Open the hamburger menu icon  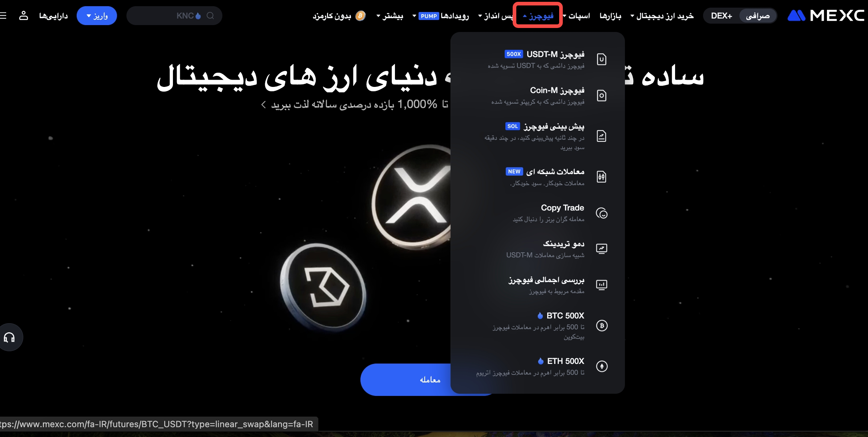tap(3, 16)
